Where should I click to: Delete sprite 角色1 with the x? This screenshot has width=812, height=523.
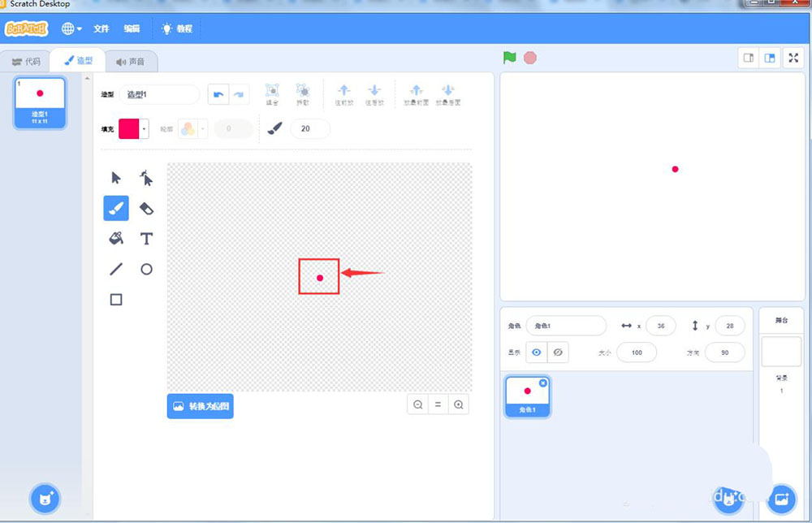tap(542, 383)
